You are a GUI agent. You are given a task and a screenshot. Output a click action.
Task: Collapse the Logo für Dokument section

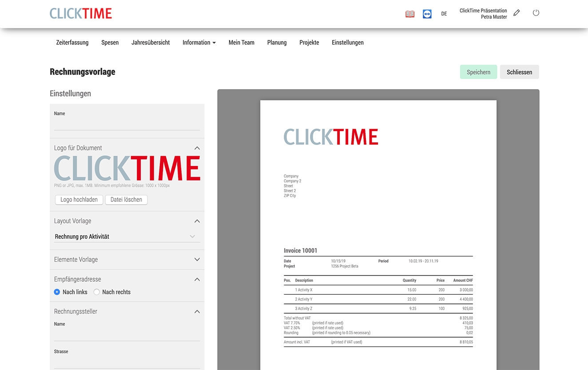[x=197, y=148]
